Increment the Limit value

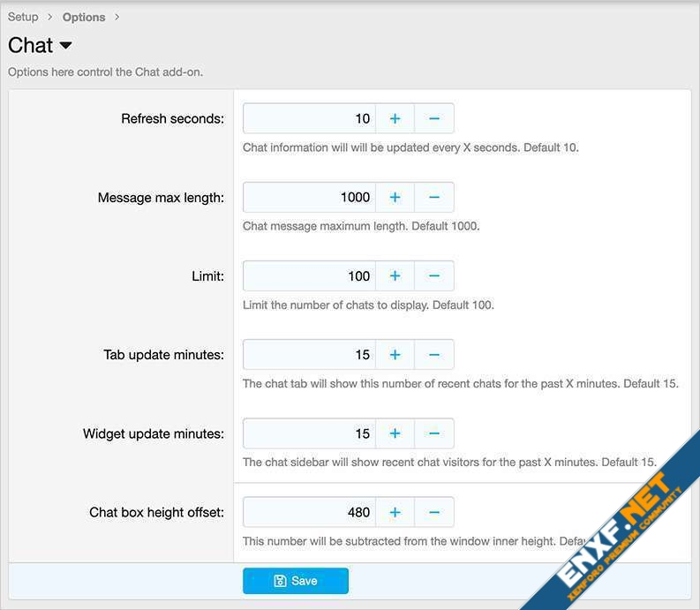(x=395, y=275)
